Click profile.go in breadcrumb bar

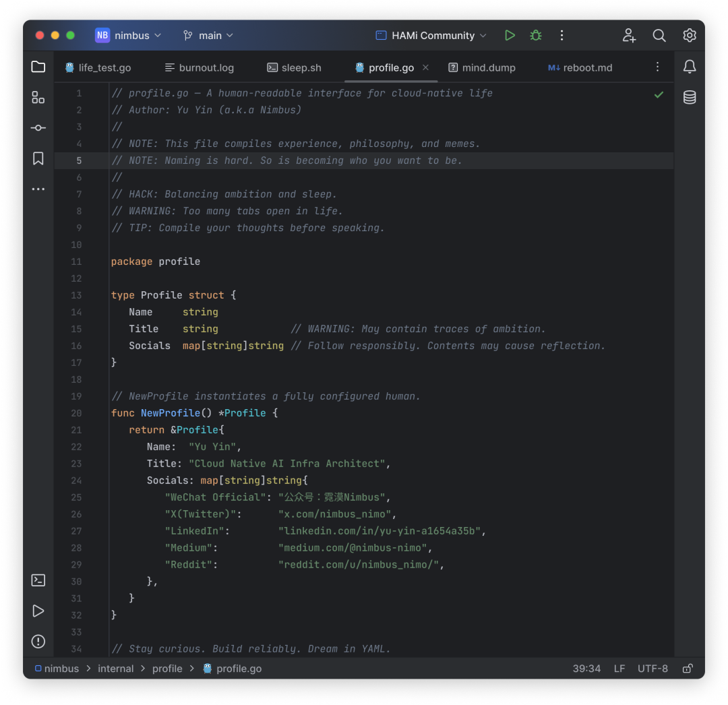[232, 669]
